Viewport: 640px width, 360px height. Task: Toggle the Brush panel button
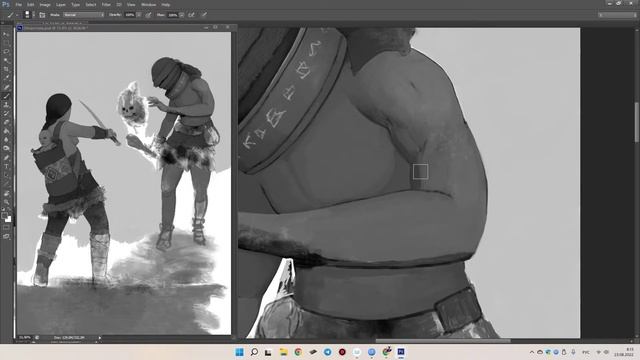42,15
